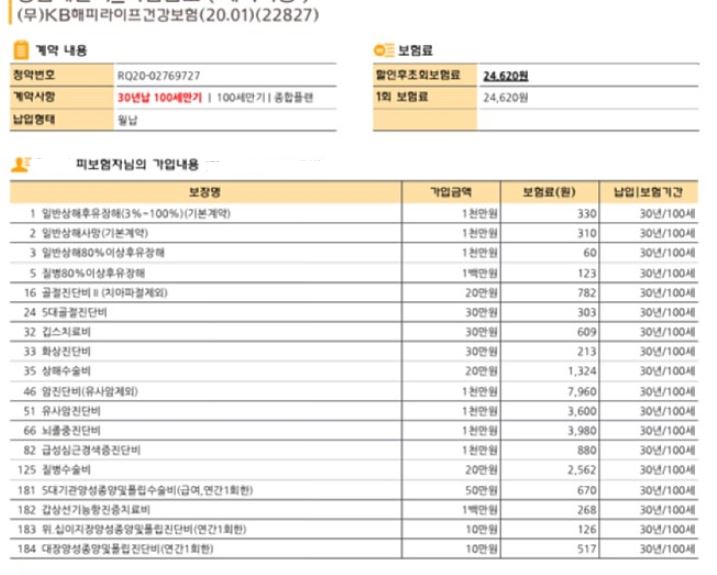Click the 보장명 column header
The height and width of the screenshot is (575, 717).
click(205, 192)
